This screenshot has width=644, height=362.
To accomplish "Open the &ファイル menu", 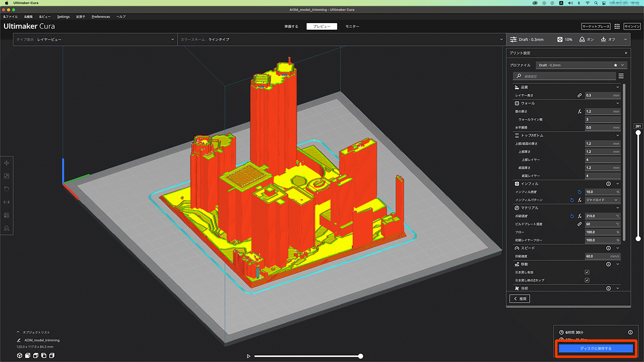I will point(11,17).
